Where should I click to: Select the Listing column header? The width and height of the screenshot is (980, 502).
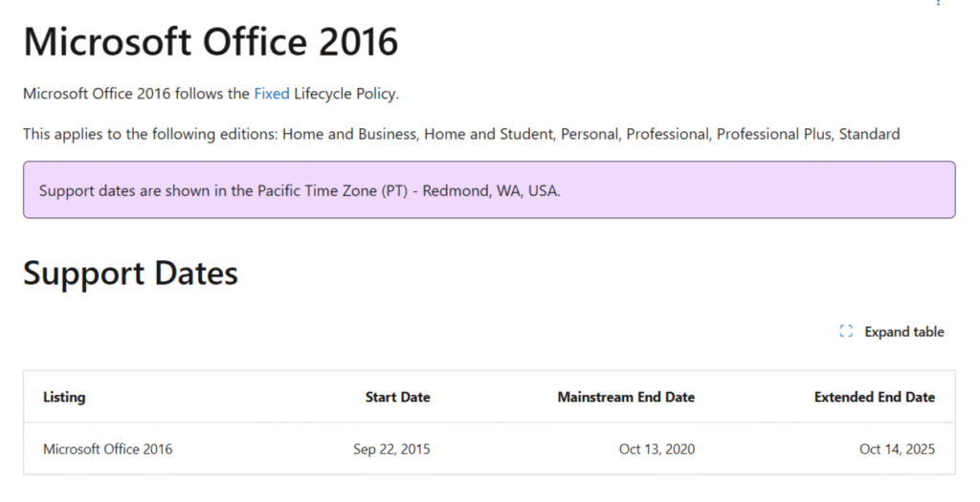(64, 397)
